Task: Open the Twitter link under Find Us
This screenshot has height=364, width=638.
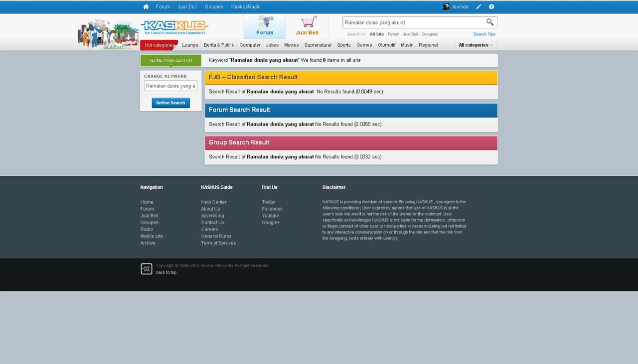Action: click(x=269, y=202)
